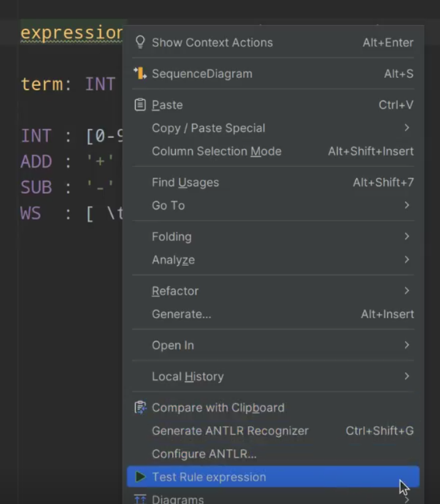Open the Refactor submenu
Image resolution: width=440 pixels, height=504 pixels.
175,291
